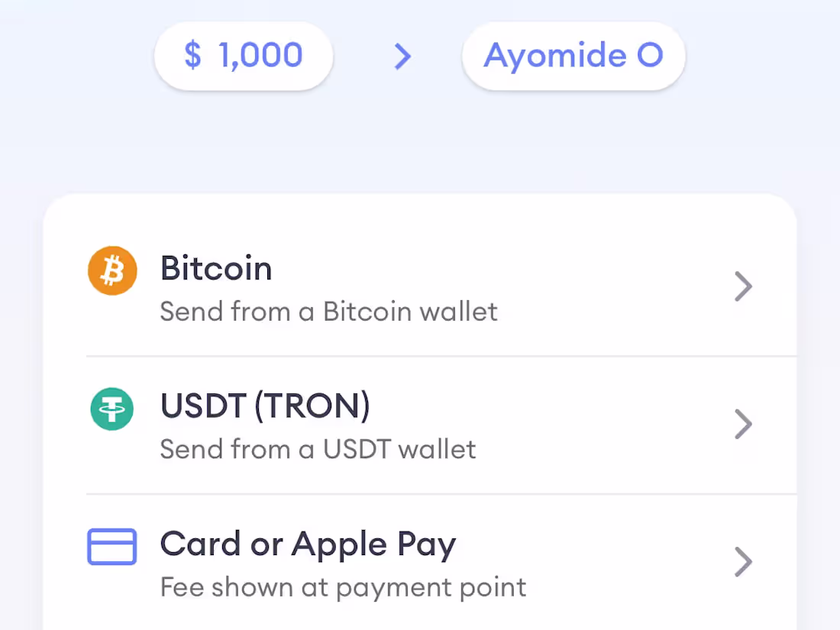
Task: Expand the Bitcoin payment option chevron
Action: [743, 286]
